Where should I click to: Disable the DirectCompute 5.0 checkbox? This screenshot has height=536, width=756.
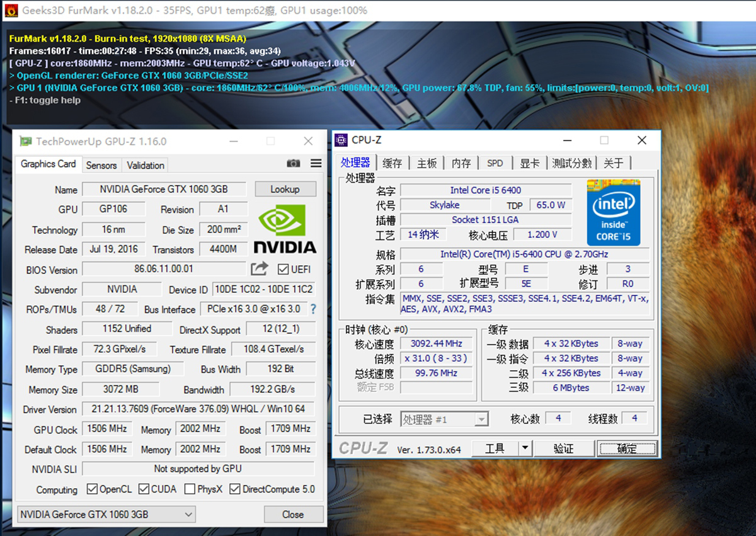236,489
